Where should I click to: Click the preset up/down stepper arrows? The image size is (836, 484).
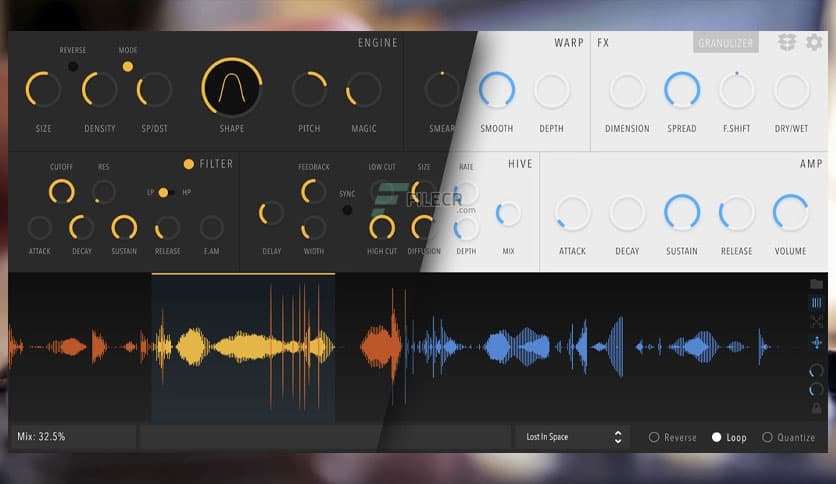coord(618,437)
